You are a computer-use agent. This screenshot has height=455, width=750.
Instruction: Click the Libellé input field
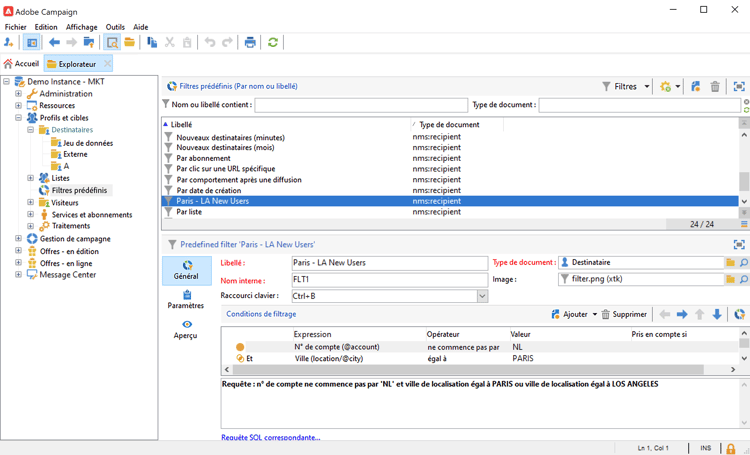(389, 263)
